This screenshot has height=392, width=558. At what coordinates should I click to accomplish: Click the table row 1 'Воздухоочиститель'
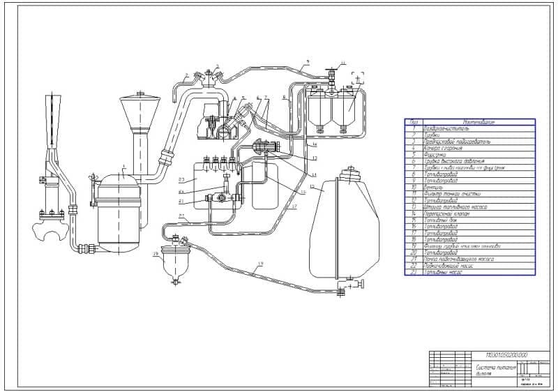469,128
